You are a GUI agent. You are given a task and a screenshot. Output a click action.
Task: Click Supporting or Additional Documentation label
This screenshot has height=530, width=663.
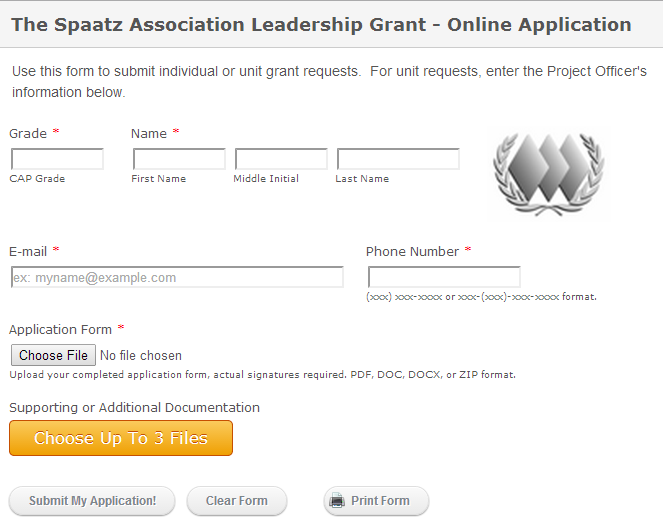pyautogui.click(x=134, y=407)
